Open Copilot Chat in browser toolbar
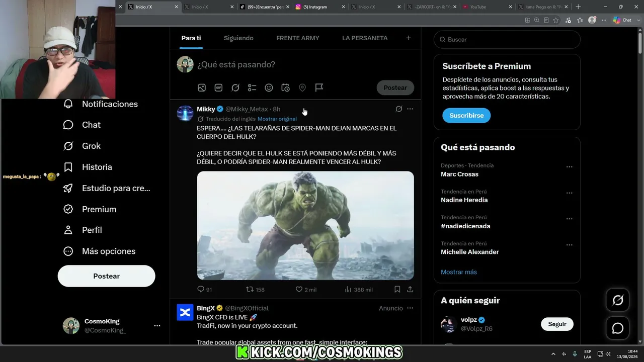Screen dimensions: 644x362 pos(622,20)
